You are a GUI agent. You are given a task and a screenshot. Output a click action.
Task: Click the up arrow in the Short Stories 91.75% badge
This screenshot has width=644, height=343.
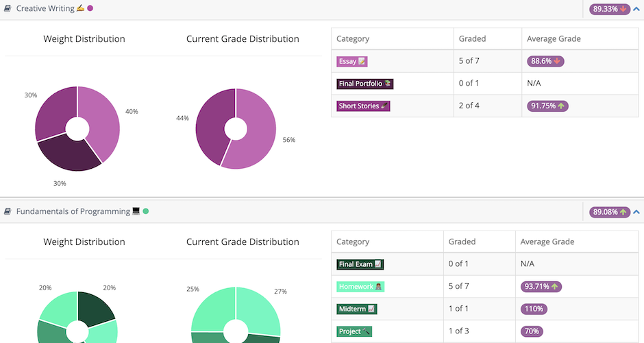(x=561, y=106)
